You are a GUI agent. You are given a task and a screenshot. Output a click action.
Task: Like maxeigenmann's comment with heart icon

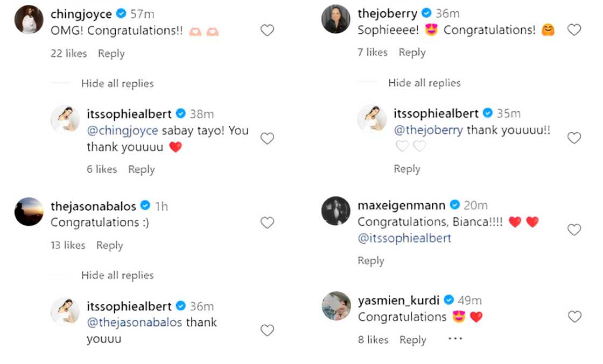(574, 230)
